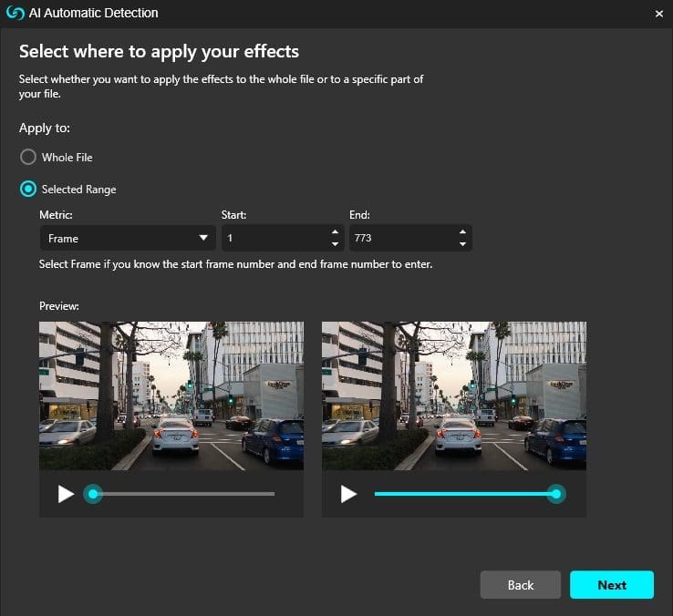Click the end preview slider handle
The image size is (673, 616).
(555, 494)
